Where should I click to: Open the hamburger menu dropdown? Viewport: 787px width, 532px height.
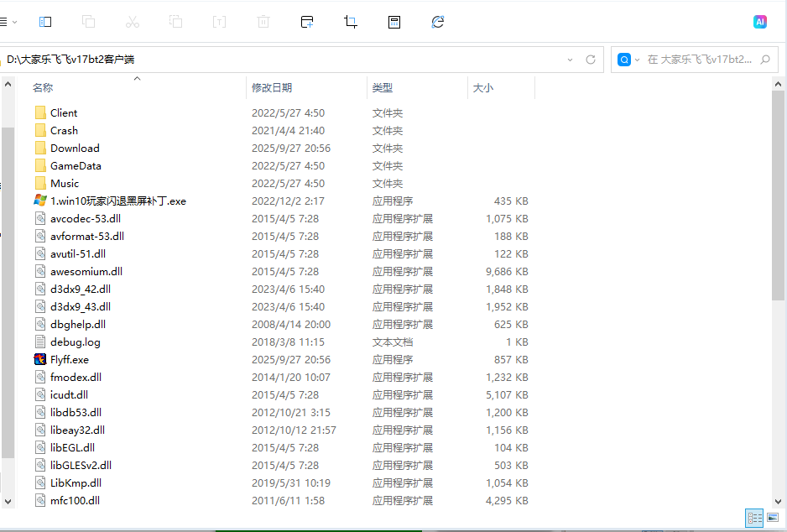tap(8, 22)
